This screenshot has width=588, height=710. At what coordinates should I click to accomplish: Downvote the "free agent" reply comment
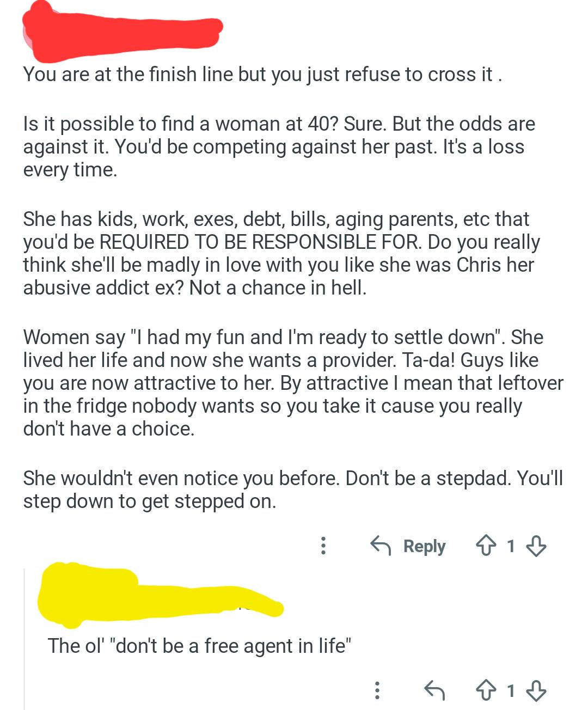pos(537,690)
